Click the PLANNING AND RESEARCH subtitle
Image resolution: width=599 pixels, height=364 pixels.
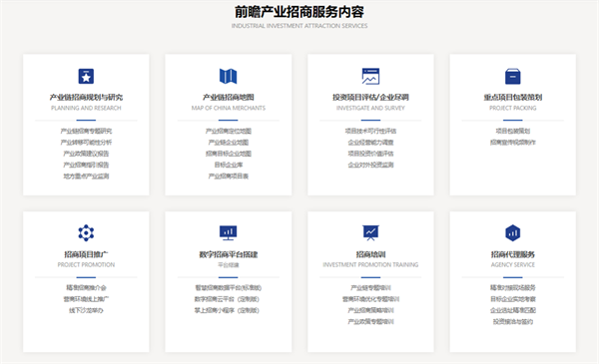pos(86,108)
